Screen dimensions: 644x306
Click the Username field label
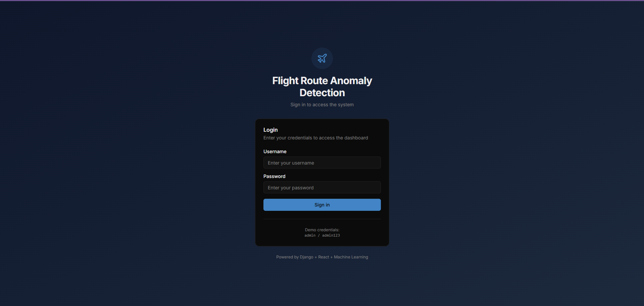(275, 151)
